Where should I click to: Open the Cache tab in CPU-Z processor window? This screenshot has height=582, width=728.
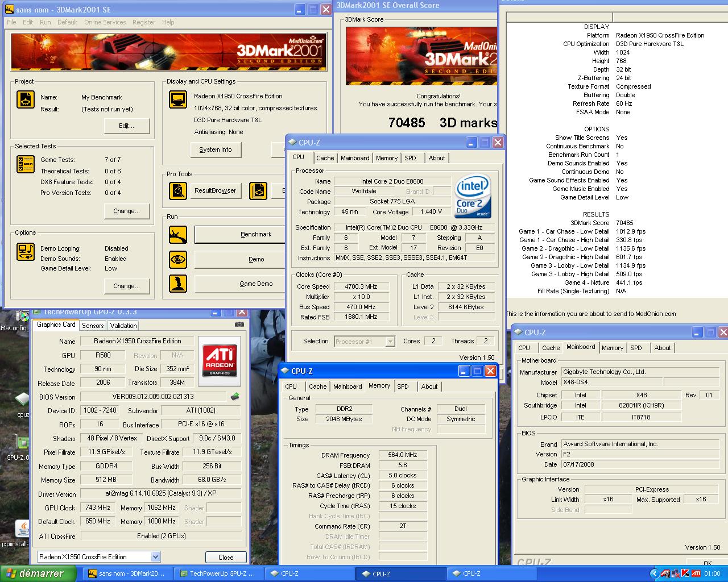pyautogui.click(x=325, y=158)
